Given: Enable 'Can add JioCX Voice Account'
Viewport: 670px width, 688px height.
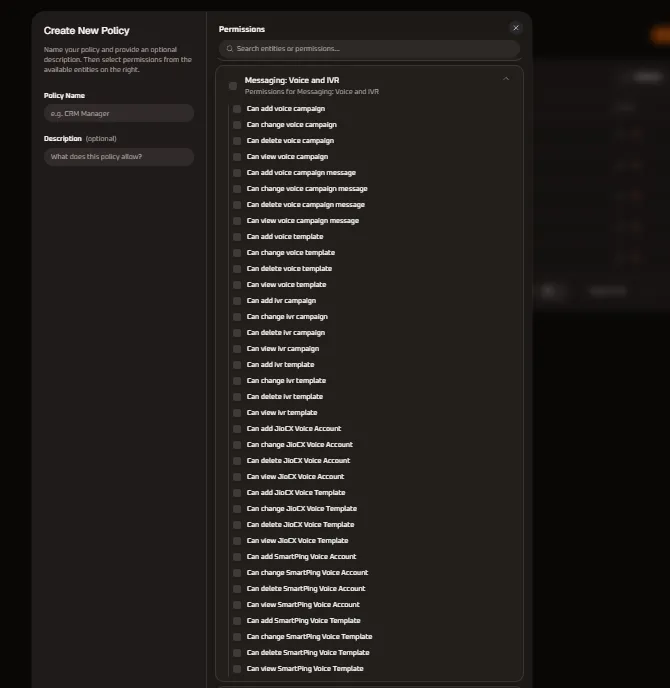Looking at the screenshot, I should point(237,429).
